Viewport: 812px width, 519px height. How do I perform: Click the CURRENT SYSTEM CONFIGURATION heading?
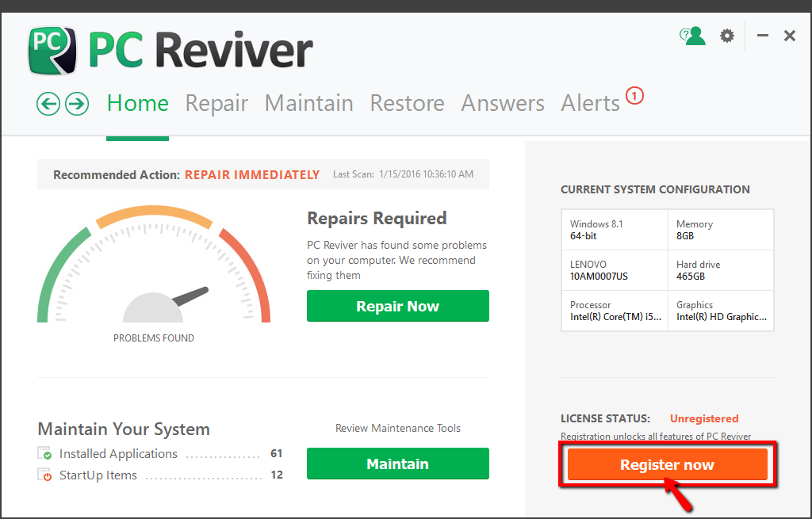[x=655, y=189]
